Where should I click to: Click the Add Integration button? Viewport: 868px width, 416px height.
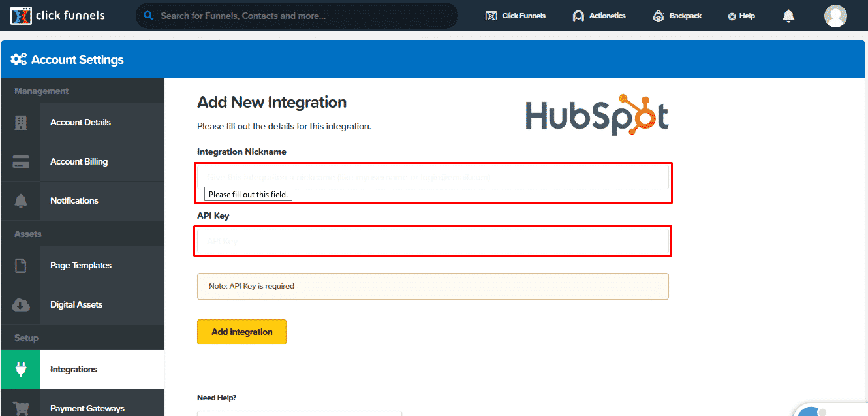point(241,332)
